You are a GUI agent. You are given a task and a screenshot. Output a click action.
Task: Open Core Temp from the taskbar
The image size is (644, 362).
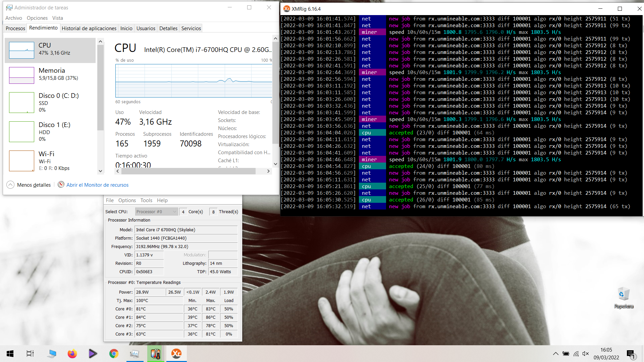155,354
